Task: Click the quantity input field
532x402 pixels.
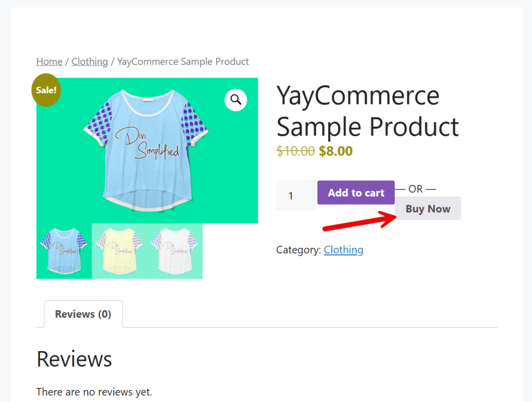Action: click(295, 195)
